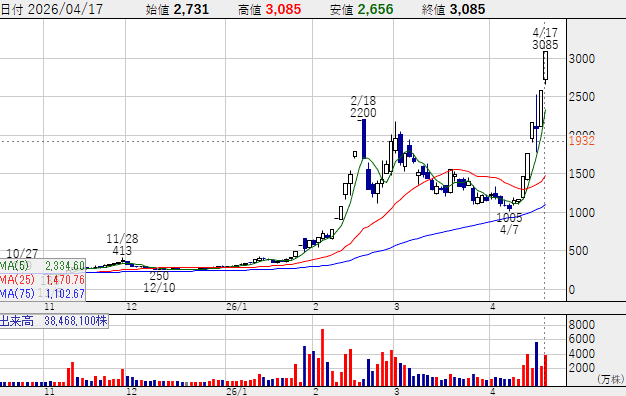Viewport: 626px width, 396px height.
Task: Click the 1500 price axis label
Action: 582,174
